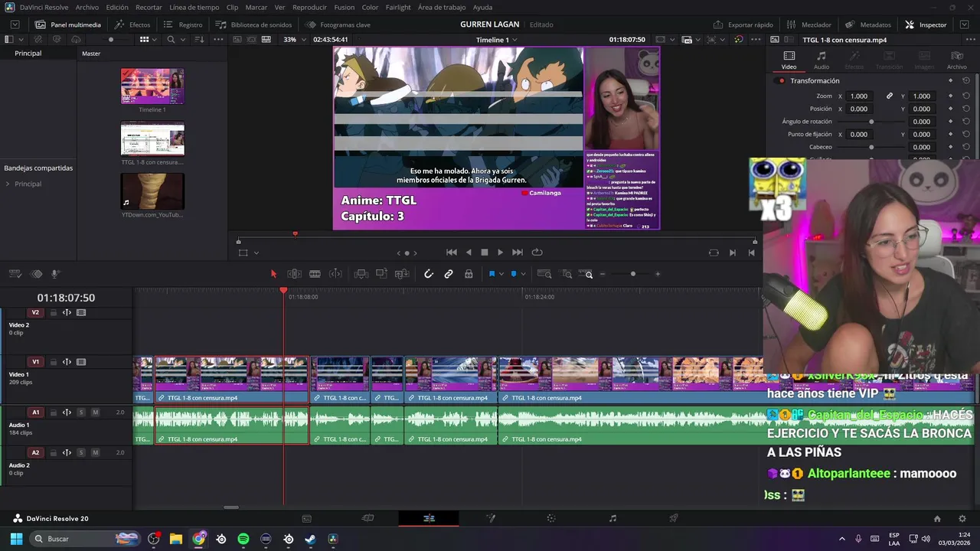The width and height of the screenshot is (980, 551).
Task: Click custom zoom icon
Action: point(586,274)
